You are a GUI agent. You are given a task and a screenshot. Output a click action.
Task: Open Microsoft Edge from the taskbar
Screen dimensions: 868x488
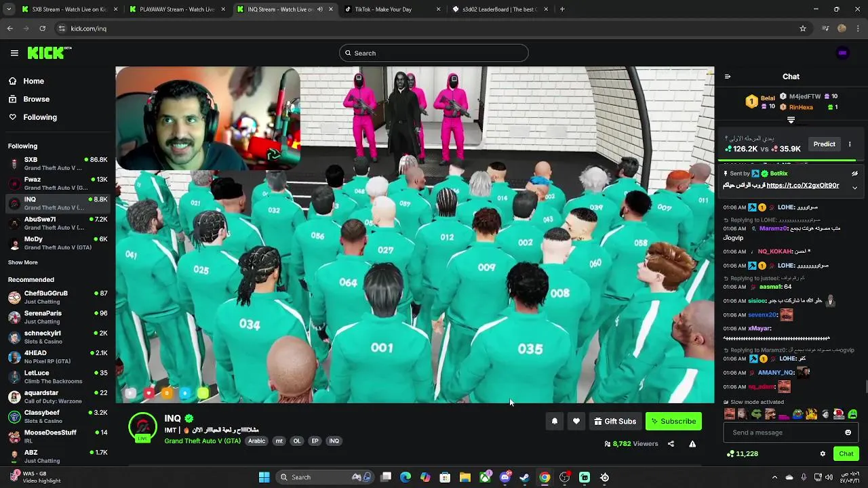(406, 477)
